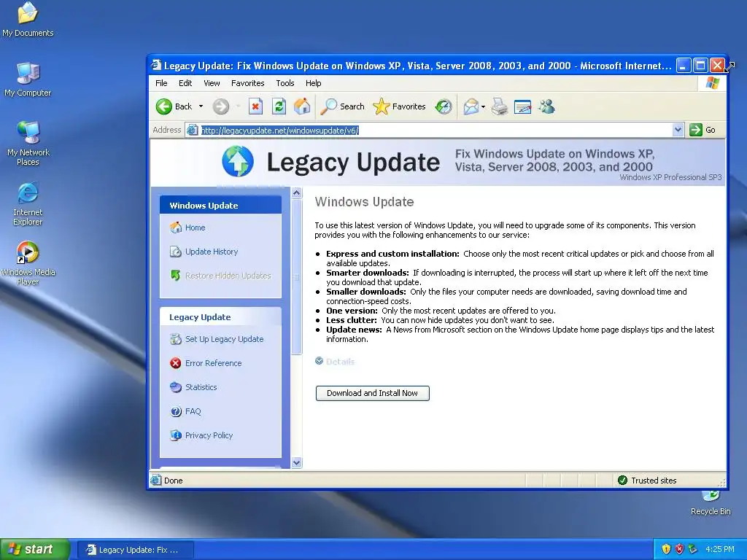This screenshot has height=560, width=747.
Task: Open the Privacy Policy link
Action: pyautogui.click(x=209, y=435)
